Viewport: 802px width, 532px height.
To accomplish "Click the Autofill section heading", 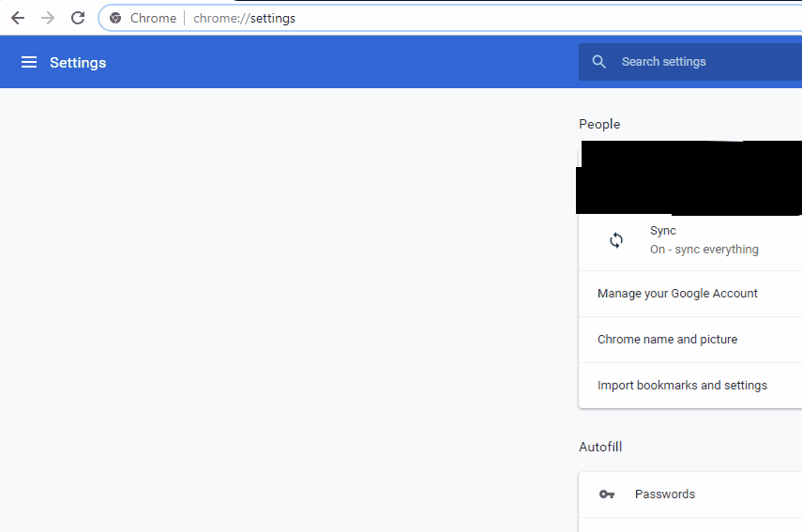I will 600,447.
